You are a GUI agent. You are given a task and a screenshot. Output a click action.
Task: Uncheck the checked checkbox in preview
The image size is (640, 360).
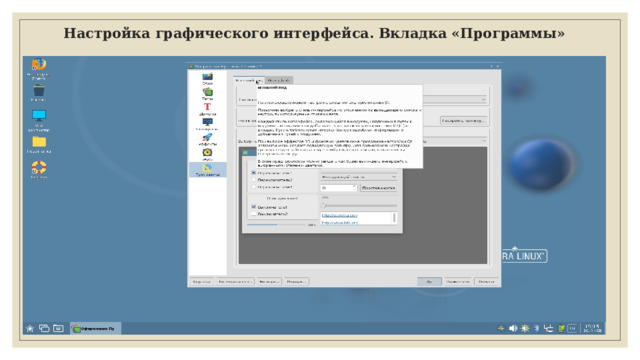point(253,207)
